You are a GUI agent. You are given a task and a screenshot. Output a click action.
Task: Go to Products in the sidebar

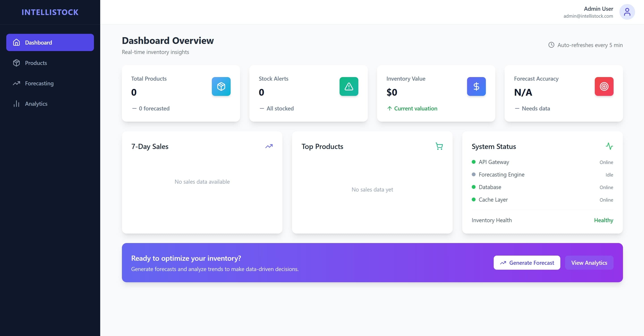[x=36, y=63]
